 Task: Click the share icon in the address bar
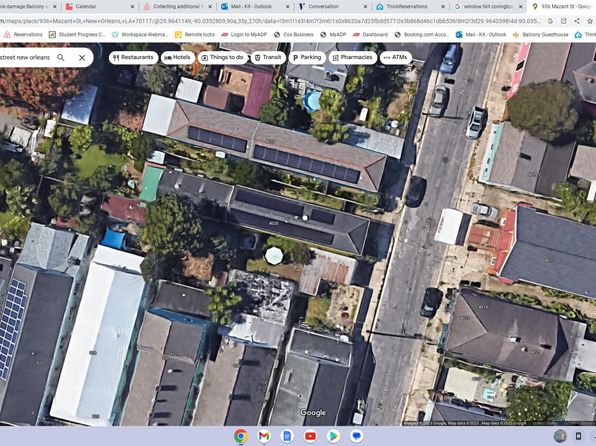pyautogui.click(x=577, y=21)
